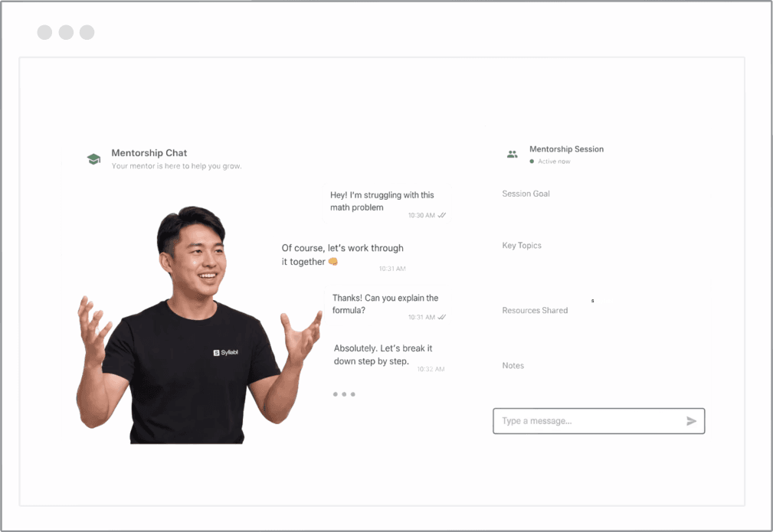The image size is (773, 532).
Task: Open the Resources Shared section
Action: (535, 310)
